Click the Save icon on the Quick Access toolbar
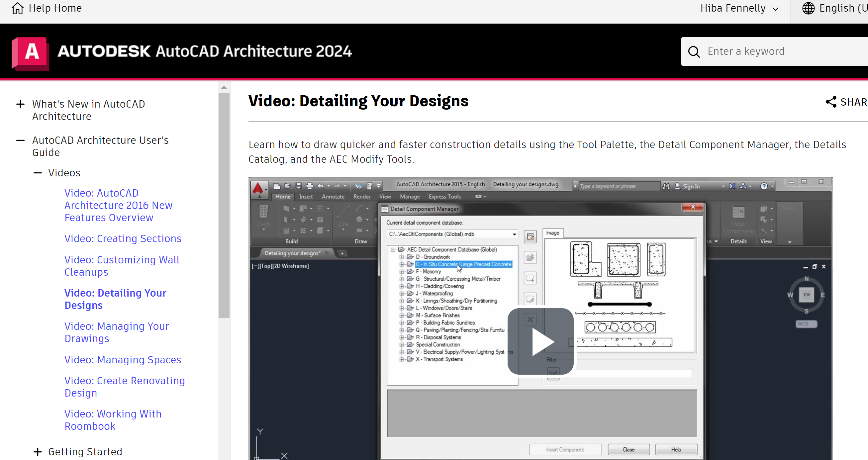This screenshot has width=868, height=460. click(299, 186)
